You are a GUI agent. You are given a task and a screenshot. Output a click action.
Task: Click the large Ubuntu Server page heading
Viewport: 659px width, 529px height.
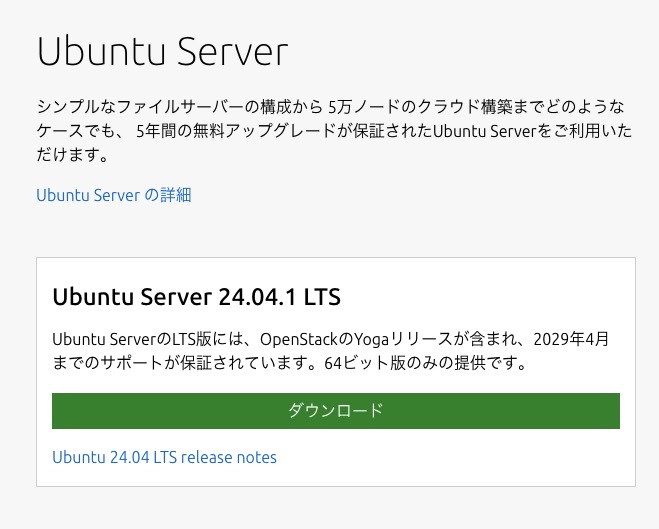[163, 51]
